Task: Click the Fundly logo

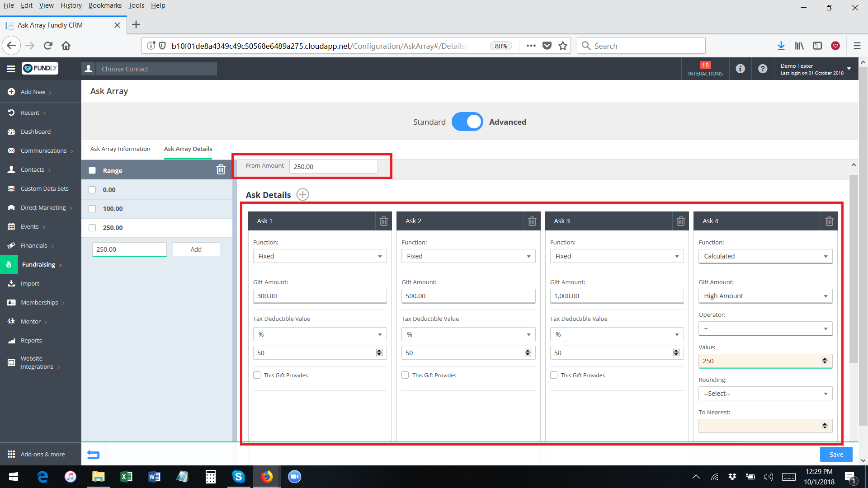Action: (x=40, y=68)
